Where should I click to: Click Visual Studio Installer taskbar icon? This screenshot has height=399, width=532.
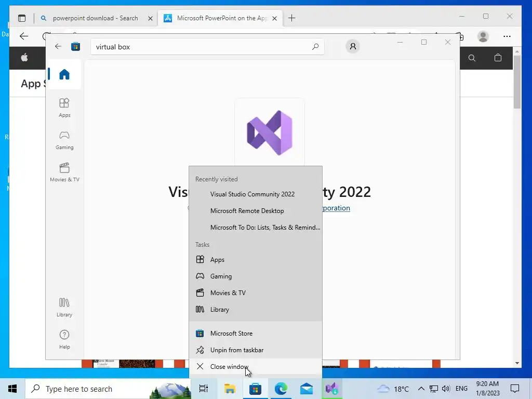[x=332, y=389]
